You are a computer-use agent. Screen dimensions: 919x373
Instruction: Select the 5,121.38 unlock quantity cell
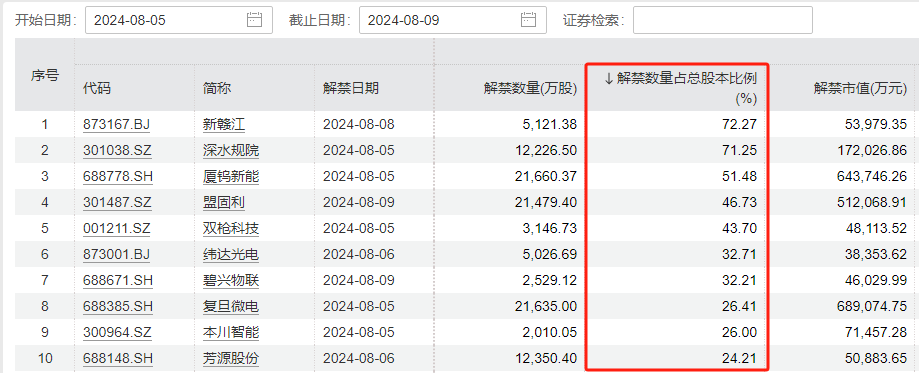549,124
